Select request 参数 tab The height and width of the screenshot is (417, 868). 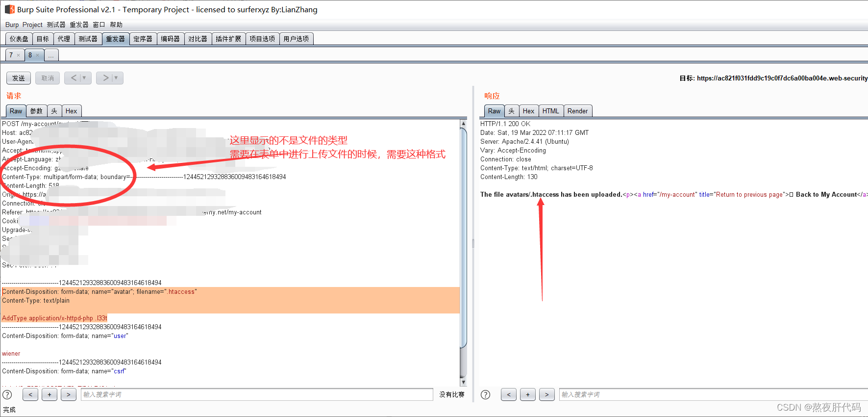[x=36, y=111]
